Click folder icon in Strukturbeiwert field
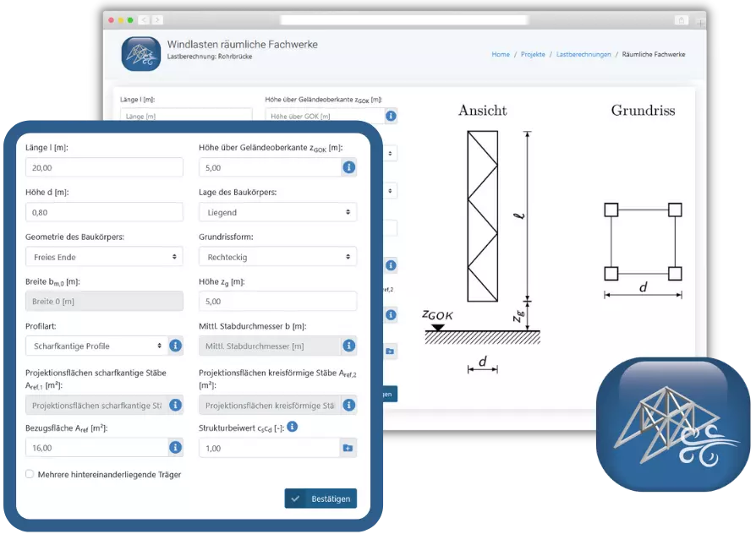This screenshot has height=534, width=756. point(348,448)
